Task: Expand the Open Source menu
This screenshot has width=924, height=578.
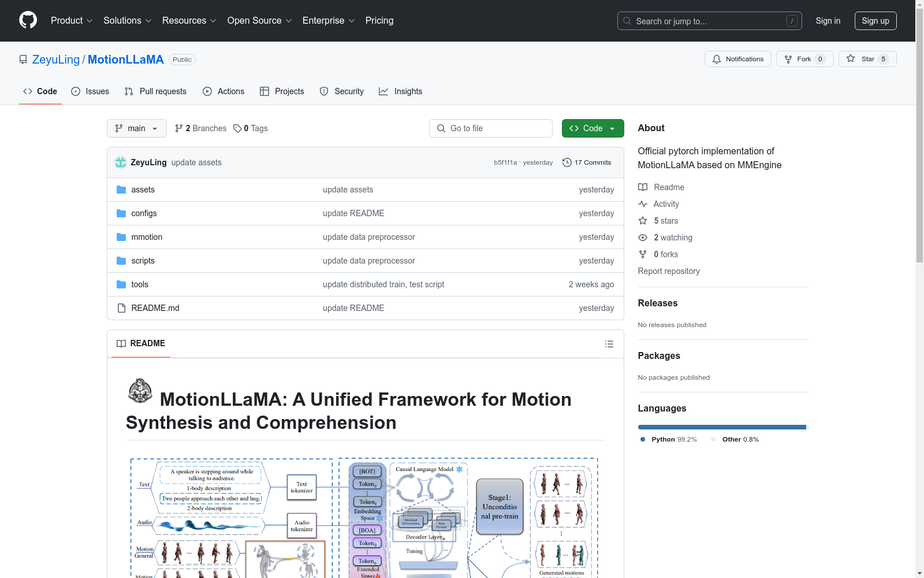Action: click(x=260, y=20)
